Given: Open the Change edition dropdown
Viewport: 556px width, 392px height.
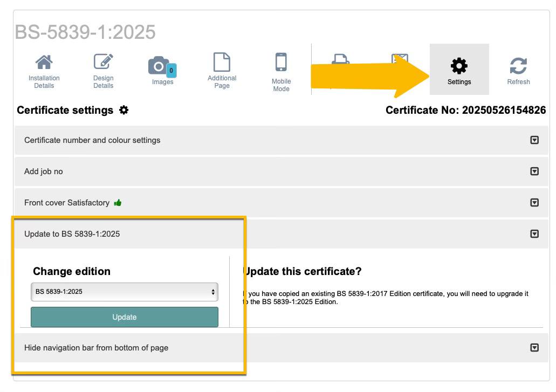Looking at the screenshot, I should coord(125,292).
